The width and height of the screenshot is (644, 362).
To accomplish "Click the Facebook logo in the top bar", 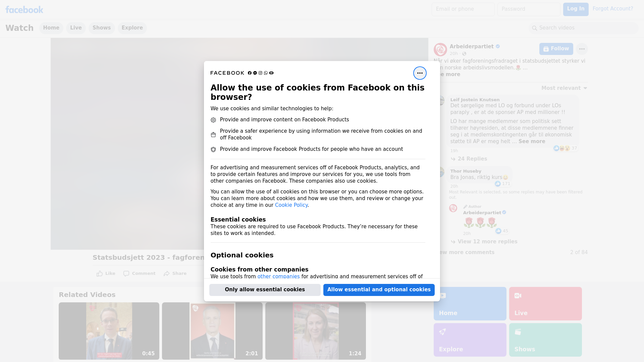I will [24, 10].
